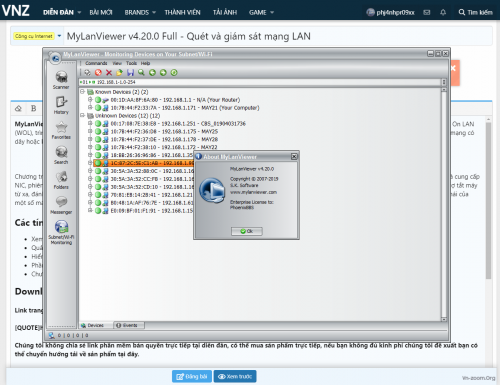Switch to the Events tab
The width and height of the screenshot is (500, 385).
pos(129,325)
